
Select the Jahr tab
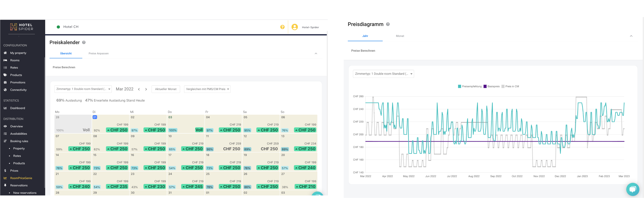(x=365, y=36)
